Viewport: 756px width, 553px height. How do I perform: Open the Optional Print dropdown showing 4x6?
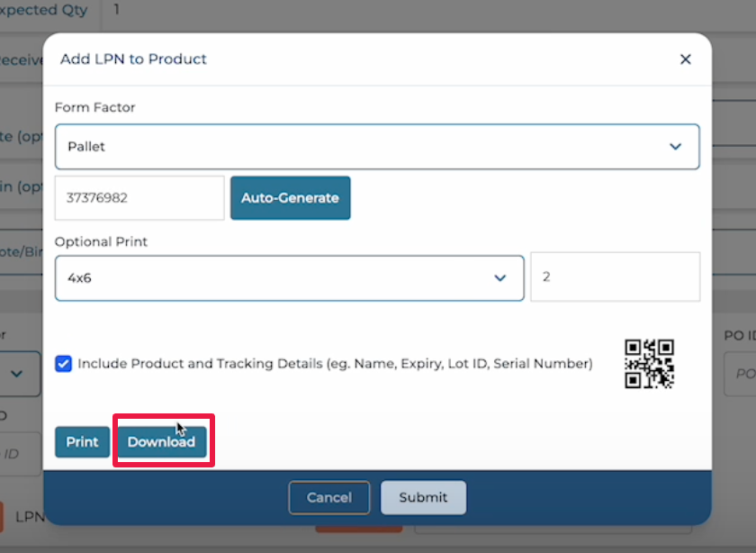click(x=288, y=278)
